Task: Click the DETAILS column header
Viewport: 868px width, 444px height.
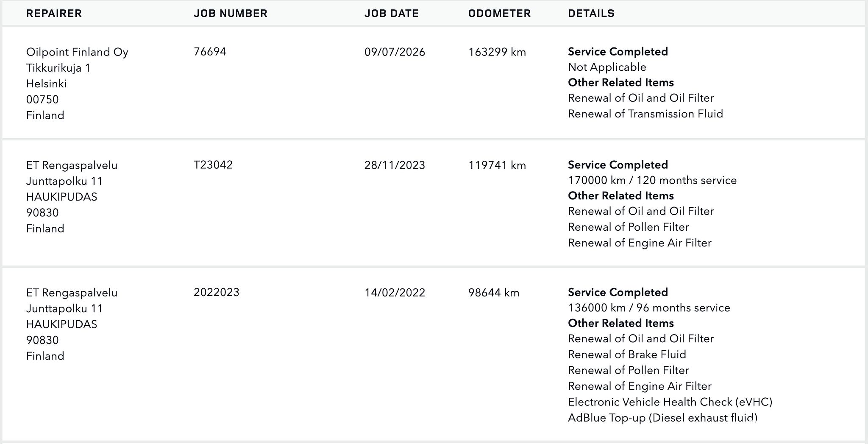Action: (591, 14)
